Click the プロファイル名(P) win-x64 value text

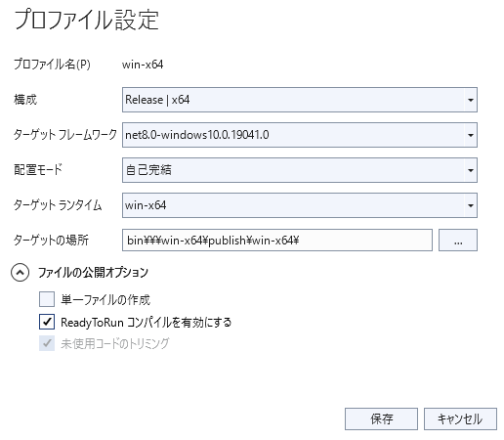pyautogui.click(x=143, y=65)
